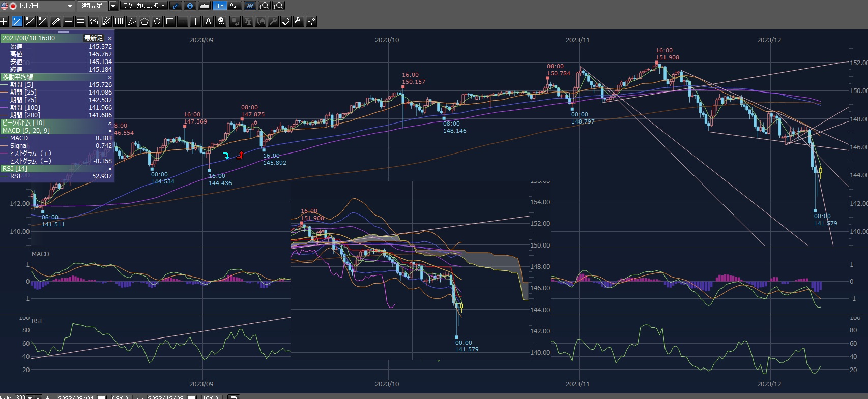Switch price display to Bid
This screenshot has height=399, width=868.
(x=219, y=6)
